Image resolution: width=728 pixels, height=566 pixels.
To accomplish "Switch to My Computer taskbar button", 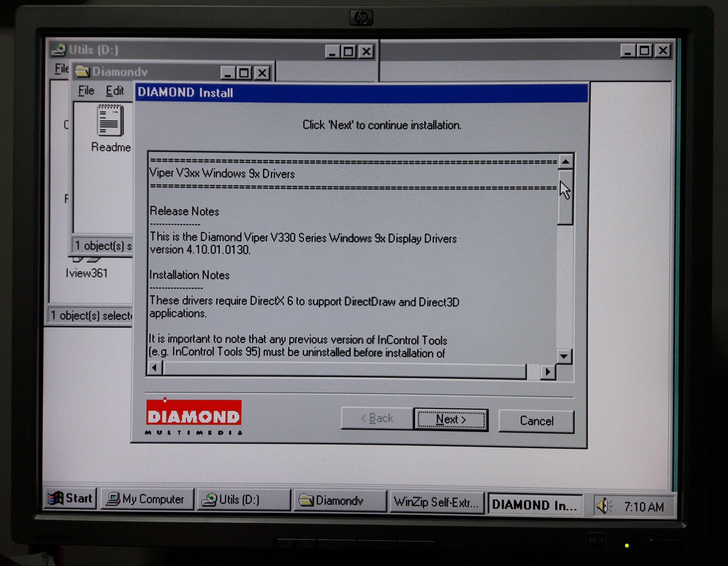I will [x=147, y=499].
